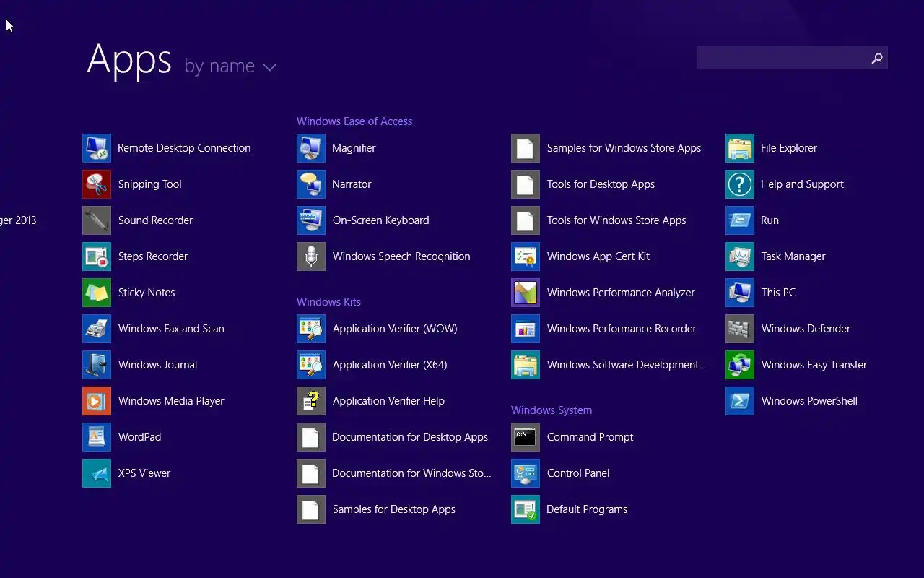This screenshot has height=578, width=924.
Task: Open Application Verifier (X64) icon
Action: (x=311, y=365)
